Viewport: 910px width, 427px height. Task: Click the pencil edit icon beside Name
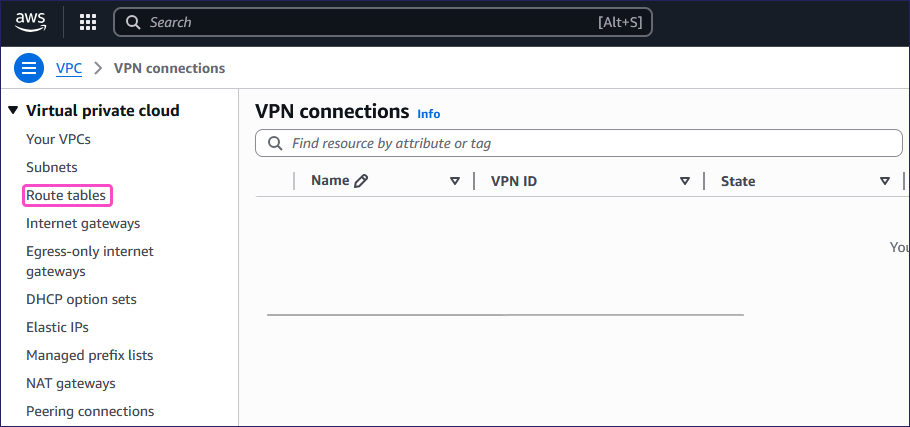click(361, 181)
